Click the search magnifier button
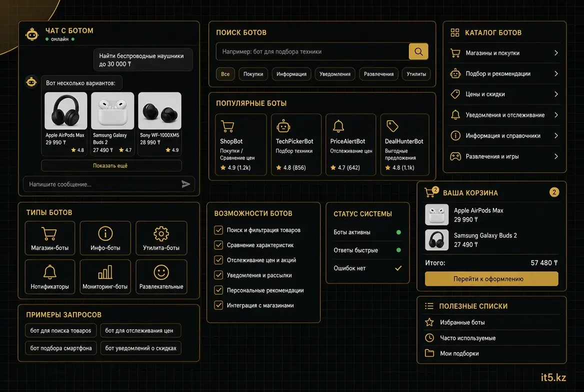Image resolution: width=584 pixels, height=392 pixels. 418,51
